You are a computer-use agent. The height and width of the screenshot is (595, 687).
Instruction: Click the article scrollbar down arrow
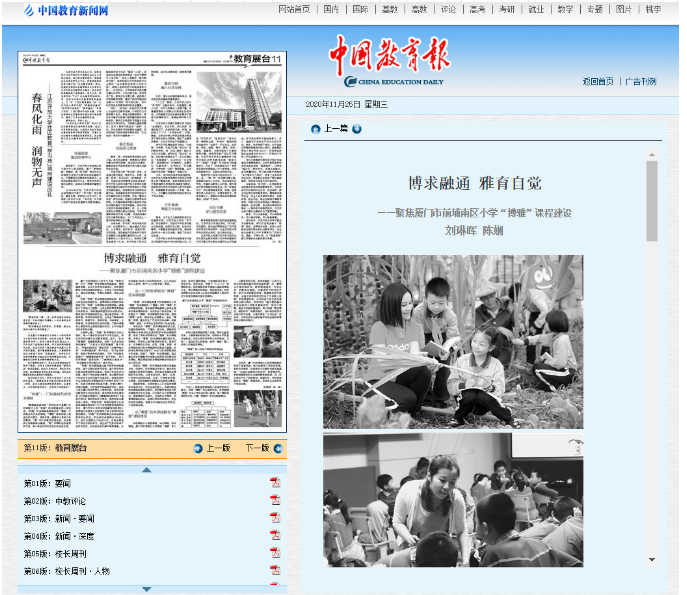[652, 559]
